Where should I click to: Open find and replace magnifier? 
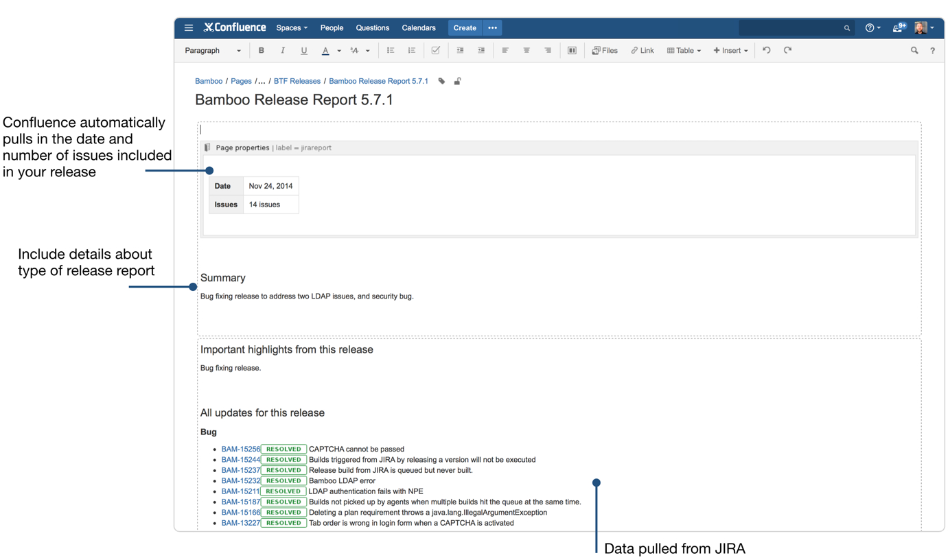914,51
